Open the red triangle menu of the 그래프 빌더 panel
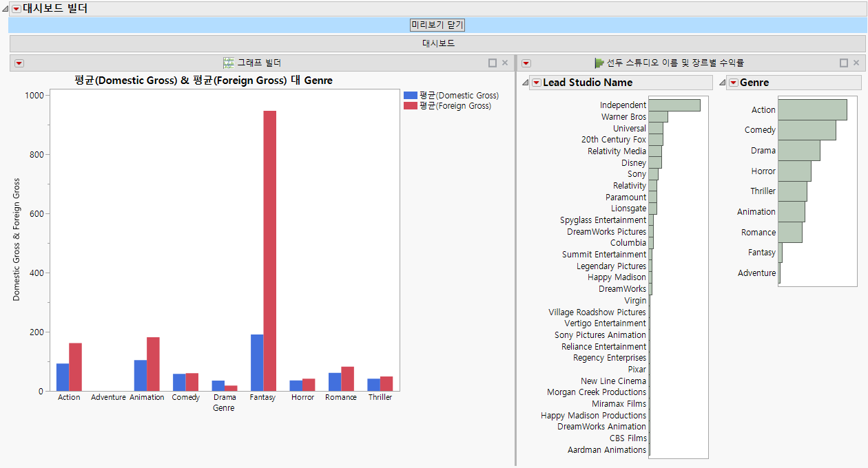The width and height of the screenshot is (868, 468). tap(19, 63)
